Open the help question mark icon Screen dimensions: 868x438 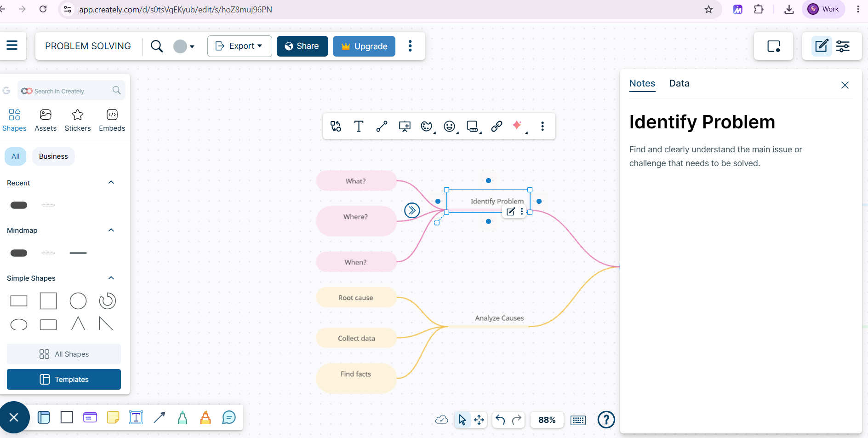(606, 420)
